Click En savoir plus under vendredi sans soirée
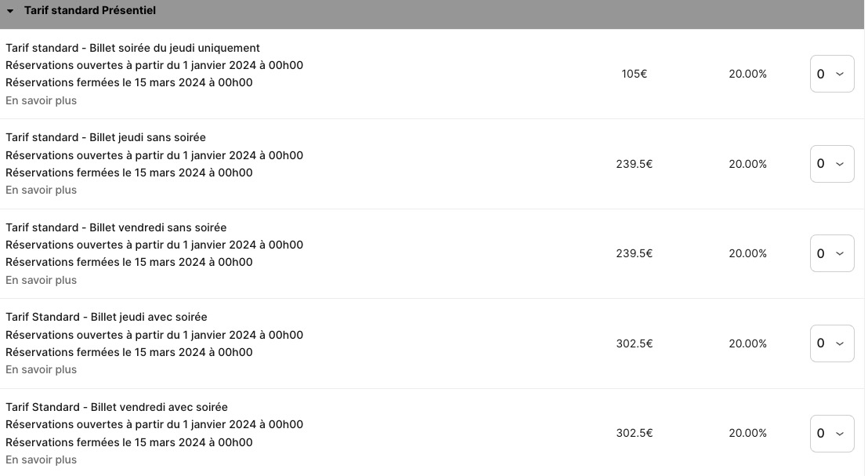Image resolution: width=868 pixels, height=476 pixels. (x=41, y=280)
